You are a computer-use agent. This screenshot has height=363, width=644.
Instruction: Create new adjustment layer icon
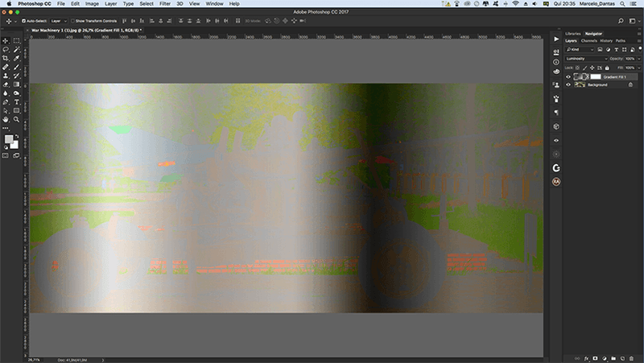(605, 358)
